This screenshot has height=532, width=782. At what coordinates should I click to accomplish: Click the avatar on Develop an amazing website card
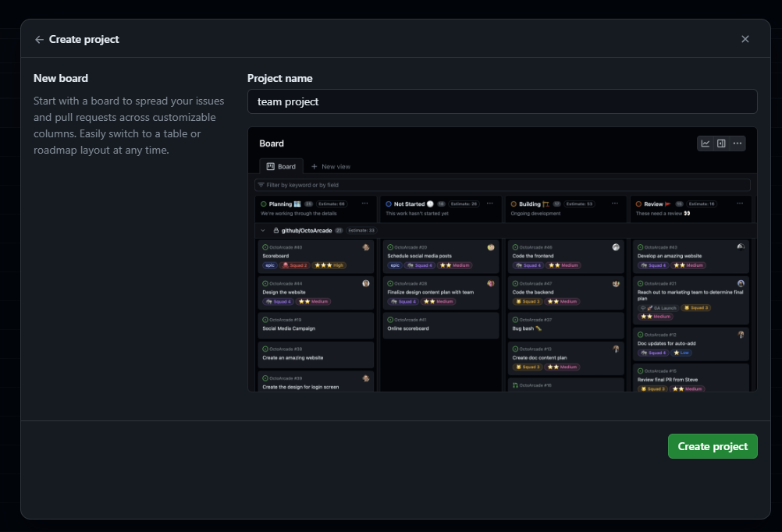tap(741, 246)
